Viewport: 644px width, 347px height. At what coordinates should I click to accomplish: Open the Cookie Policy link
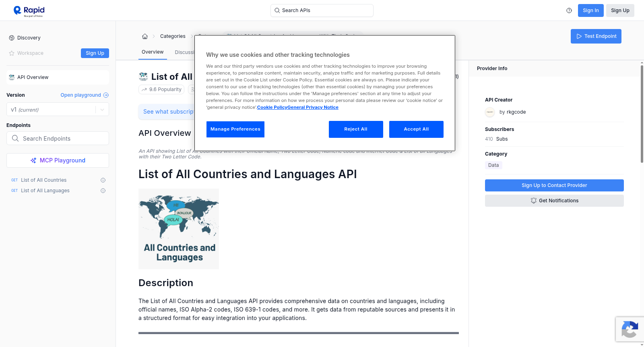272,108
